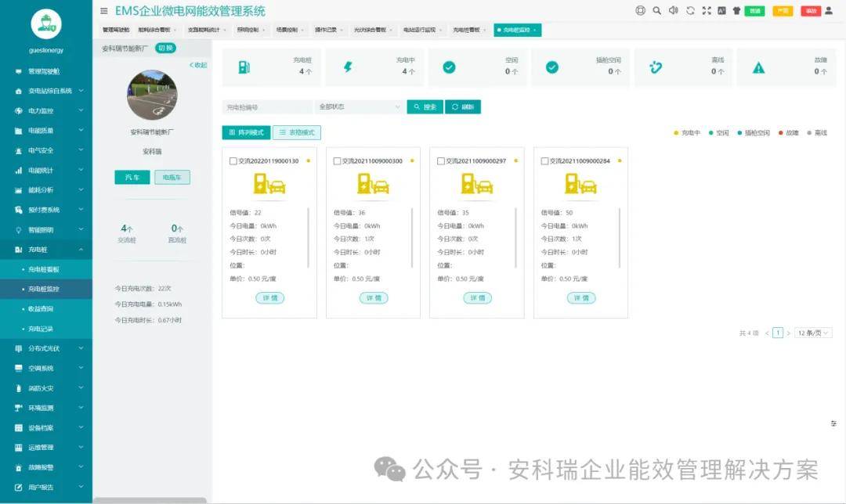
Task: Click the 离线 plug status icon
Action: click(x=656, y=67)
